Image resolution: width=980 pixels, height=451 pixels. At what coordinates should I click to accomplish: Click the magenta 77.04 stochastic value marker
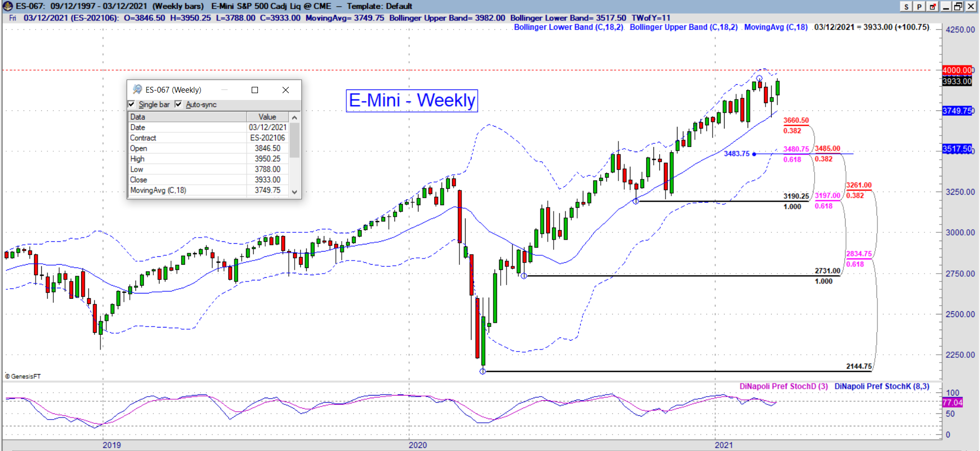[952, 402]
